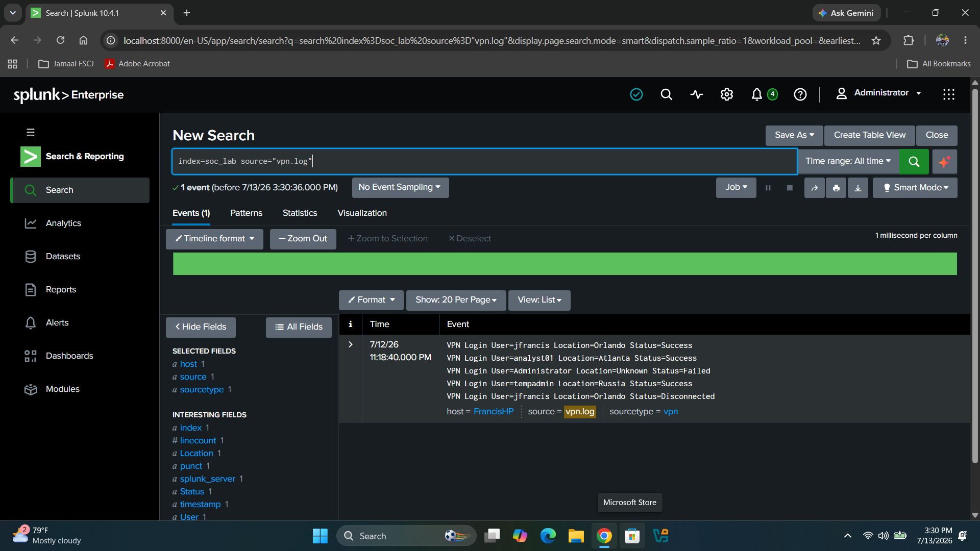This screenshot has height=551, width=980.
Task: Open Dashboards in the left navigation
Action: [x=69, y=356]
